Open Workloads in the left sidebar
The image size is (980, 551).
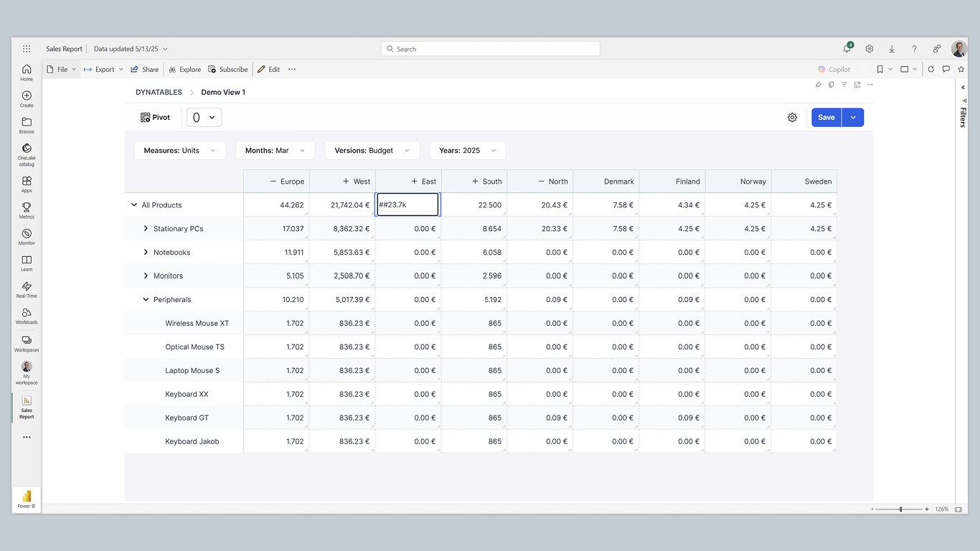point(27,316)
